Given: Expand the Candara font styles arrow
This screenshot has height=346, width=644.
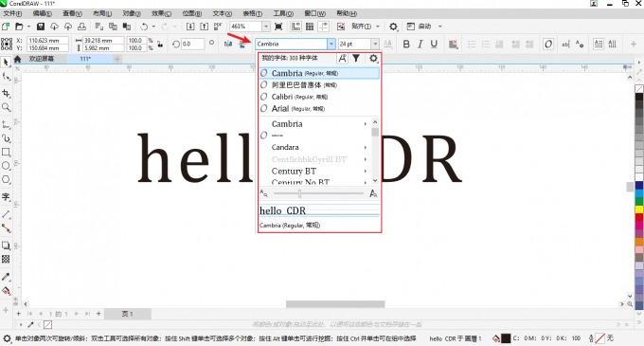Looking at the screenshot, I should click(366, 148).
